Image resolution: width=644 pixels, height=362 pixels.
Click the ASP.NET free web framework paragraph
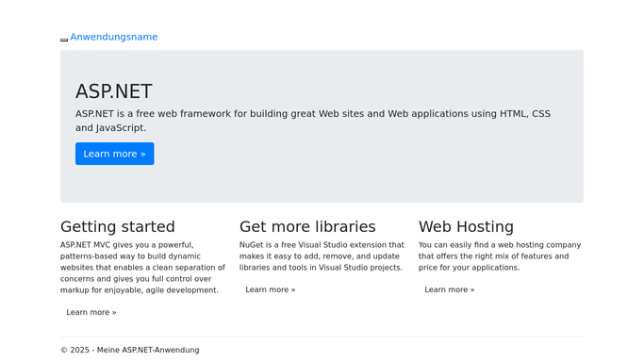point(312,121)
